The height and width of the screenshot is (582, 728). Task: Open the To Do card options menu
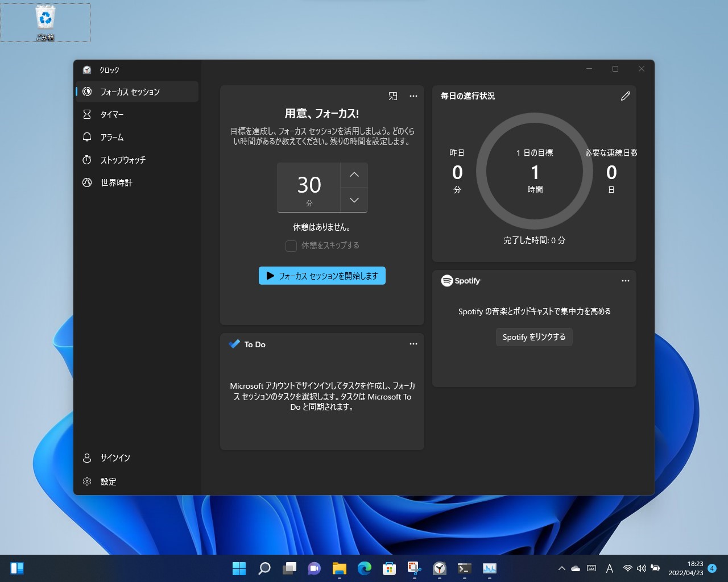coord(413,343)
